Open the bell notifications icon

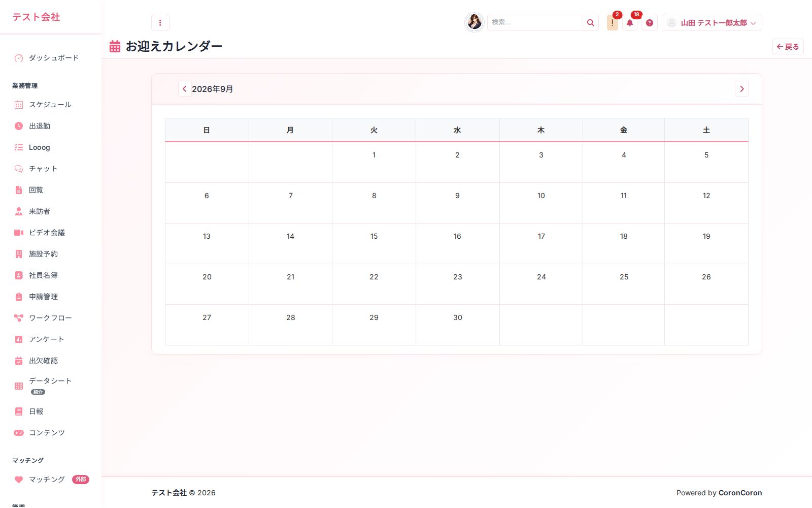pyautogui.click(x=630, y=23)
